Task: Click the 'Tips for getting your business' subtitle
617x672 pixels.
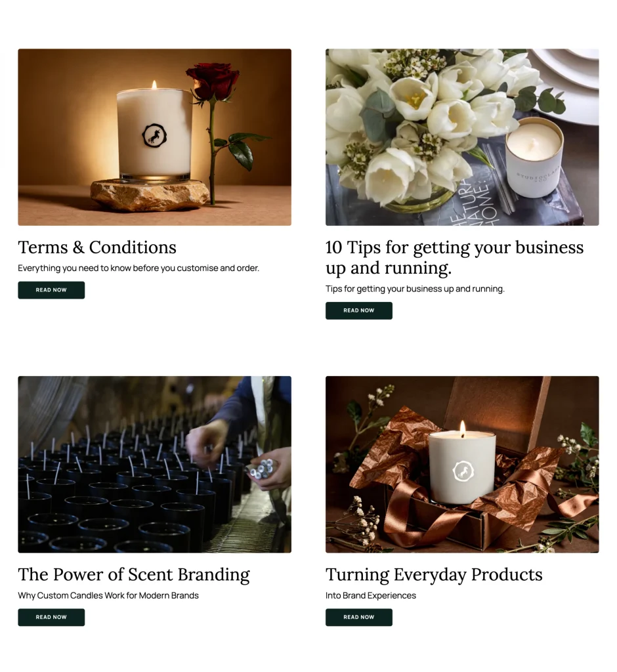Action: (415, 289)
